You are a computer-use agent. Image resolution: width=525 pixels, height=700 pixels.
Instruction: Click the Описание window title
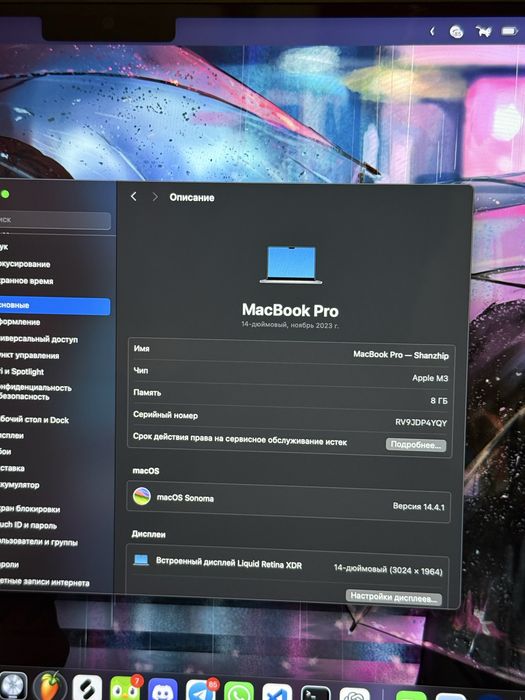tap(192, 197)
